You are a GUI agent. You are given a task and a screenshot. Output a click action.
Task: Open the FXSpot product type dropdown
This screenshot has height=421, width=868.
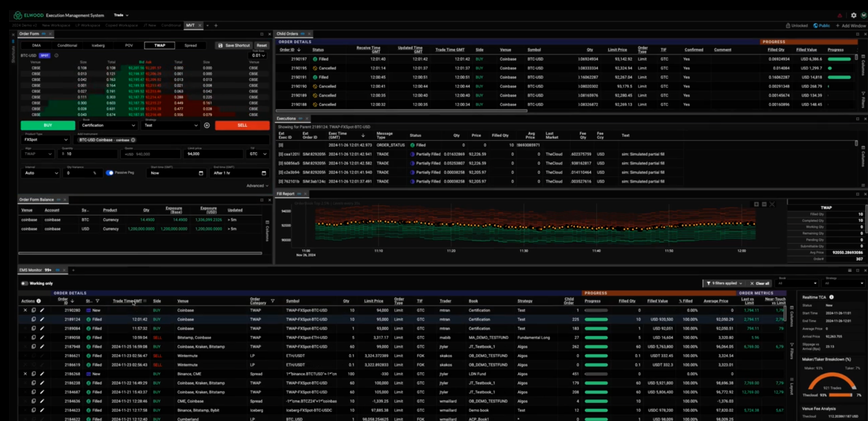coord(45,139)
